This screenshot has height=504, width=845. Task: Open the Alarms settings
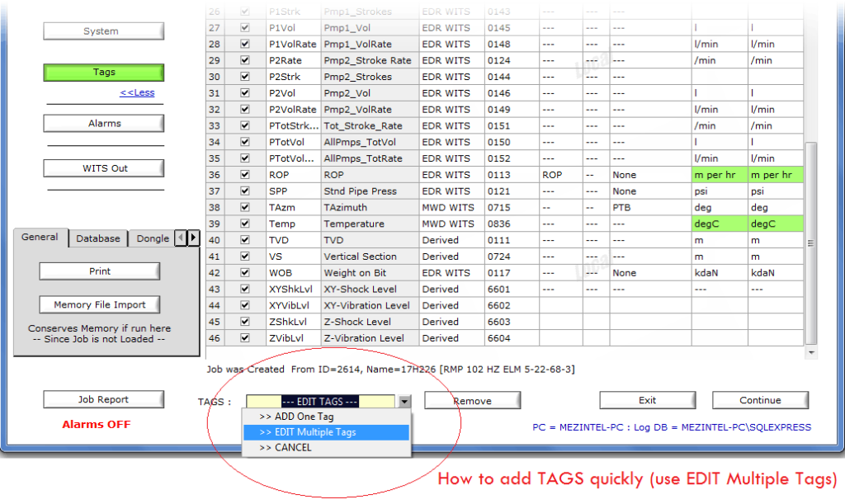click(103, 123)
